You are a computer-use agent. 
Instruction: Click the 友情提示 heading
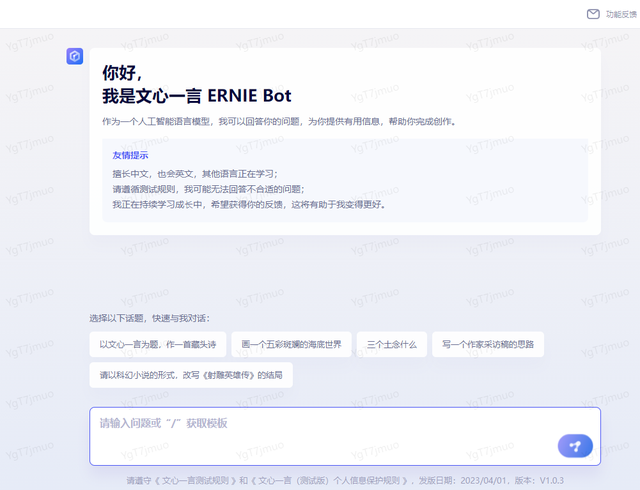[130, 155]
